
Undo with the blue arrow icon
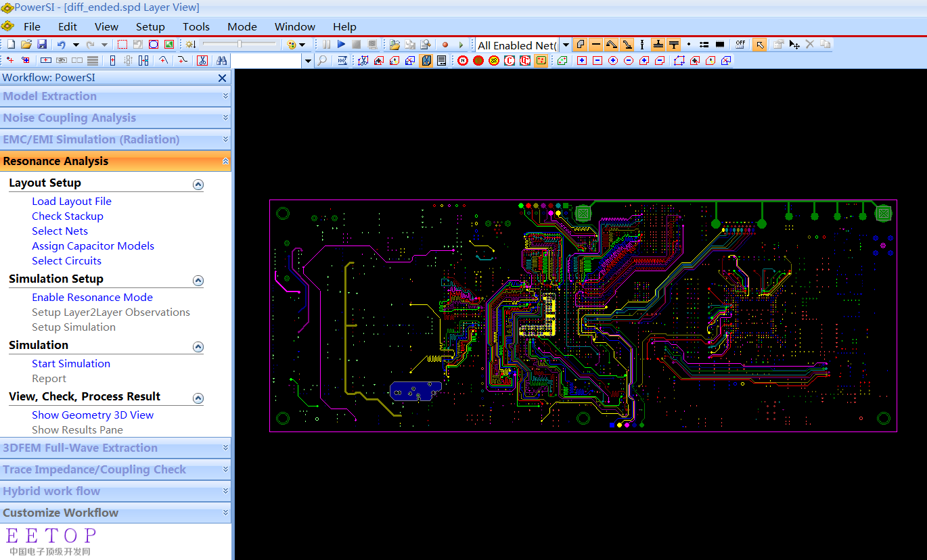coord(61,45)
